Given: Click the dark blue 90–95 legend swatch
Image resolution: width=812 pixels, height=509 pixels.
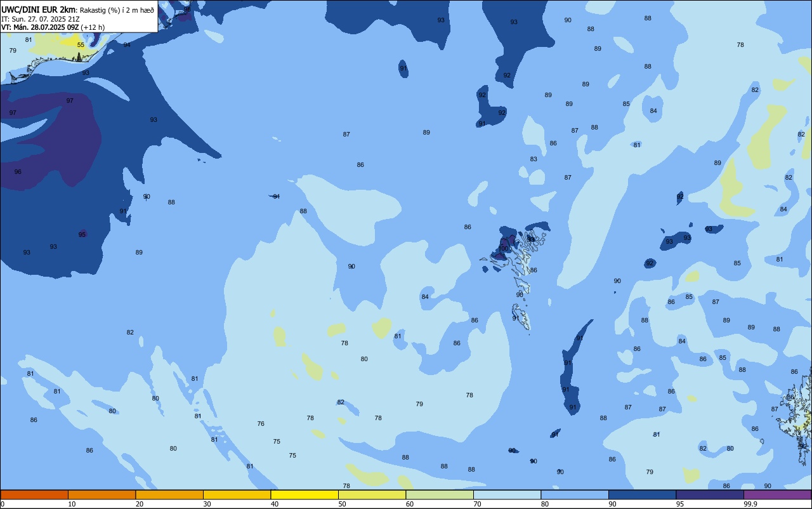Looking at the screenshot, I should (x=643, y=494).
